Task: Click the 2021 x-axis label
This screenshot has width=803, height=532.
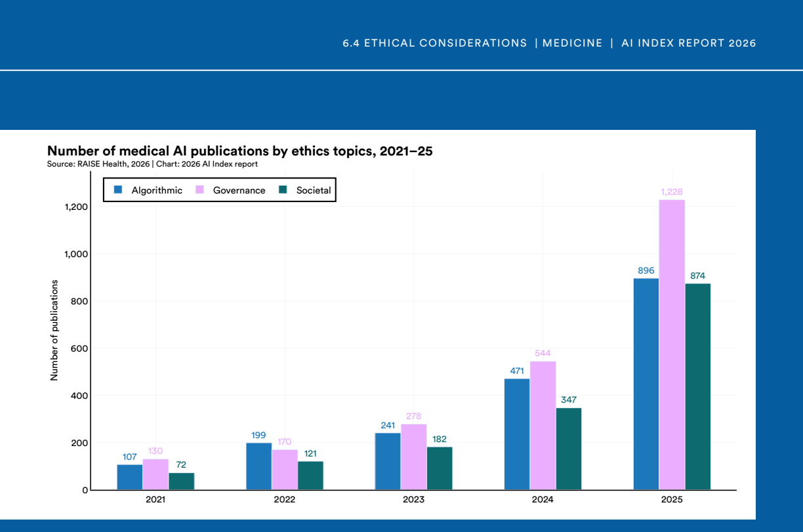Action: (x=155, y=500)
